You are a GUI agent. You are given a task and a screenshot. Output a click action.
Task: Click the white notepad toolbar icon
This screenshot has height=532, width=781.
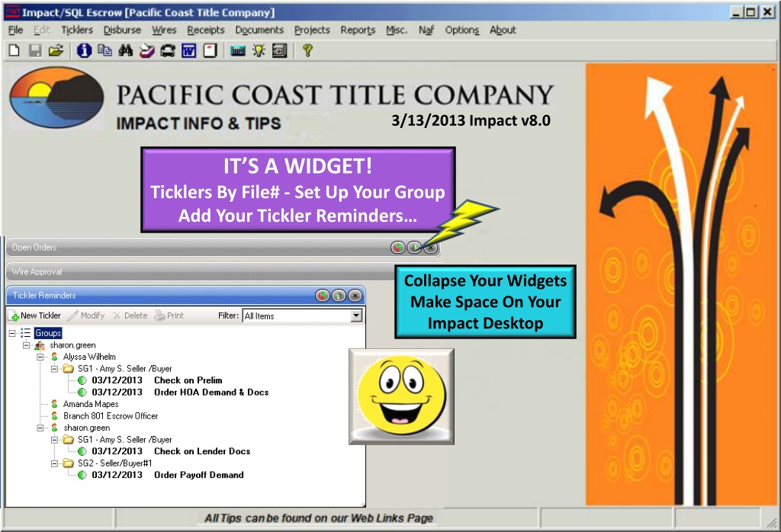point(211,50)
